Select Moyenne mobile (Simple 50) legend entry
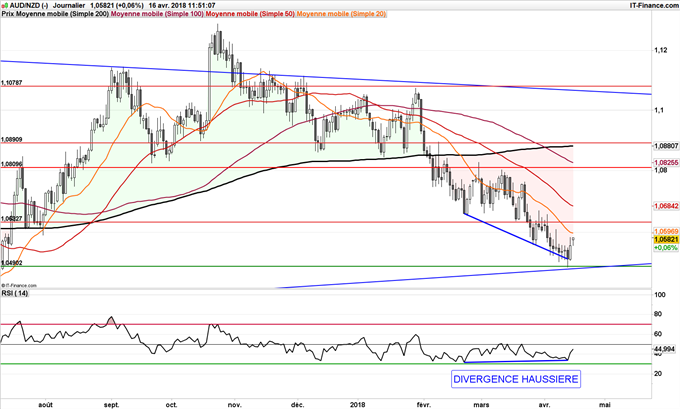The image size is (680, 409). point(250,14)
